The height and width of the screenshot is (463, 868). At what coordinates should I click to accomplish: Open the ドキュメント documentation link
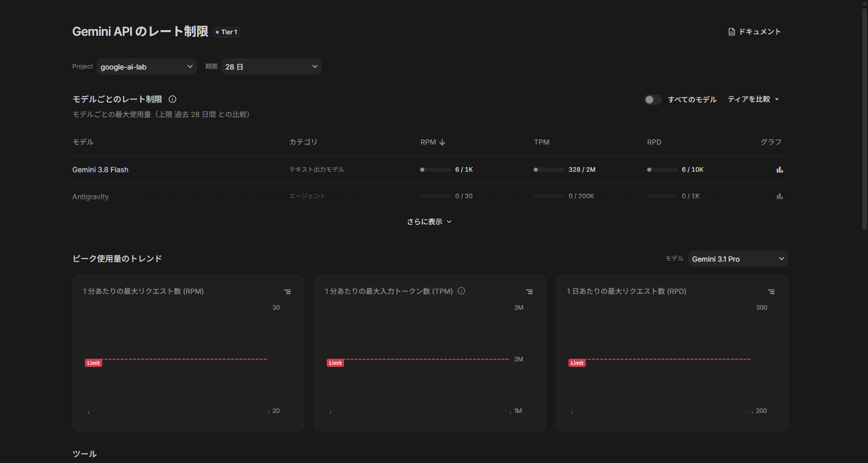[755, 32]
